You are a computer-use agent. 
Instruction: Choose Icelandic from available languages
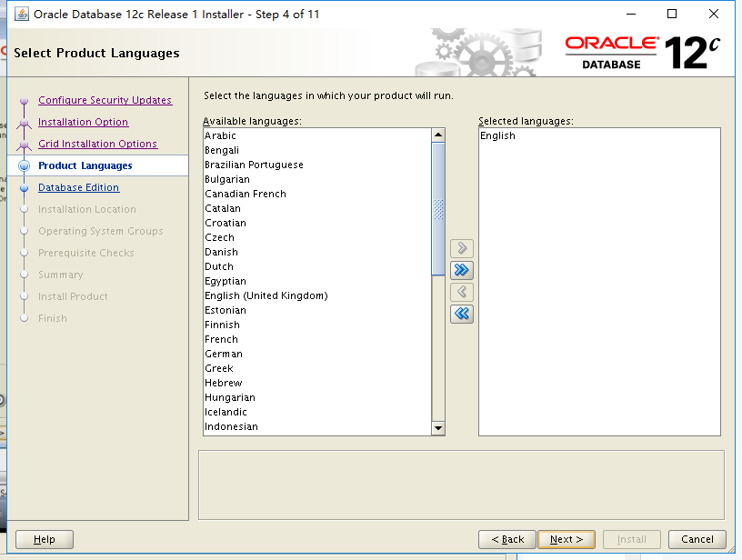coord(317,412)
